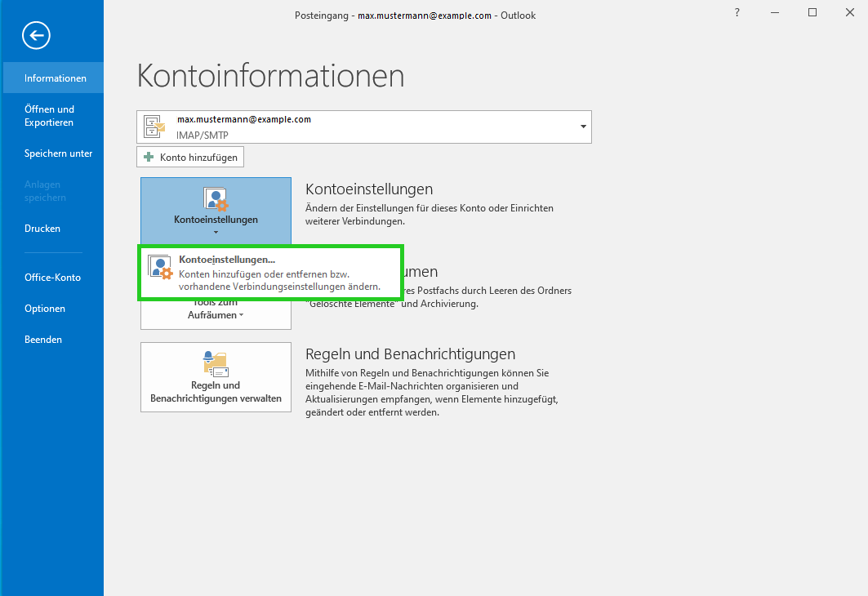Click green plus icon on Konto hinzufügen
Image resolution: width=868 pixels, height=596 pixels.
click(x=149, y=157)
